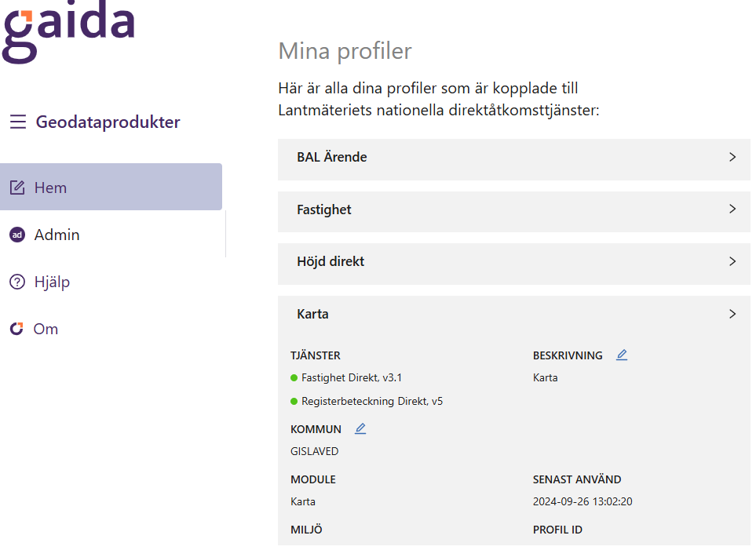Toggle the hamburger menu icon
Image resolution: width=756 pixels, height=550 pixels.
(x=17, y=122)
